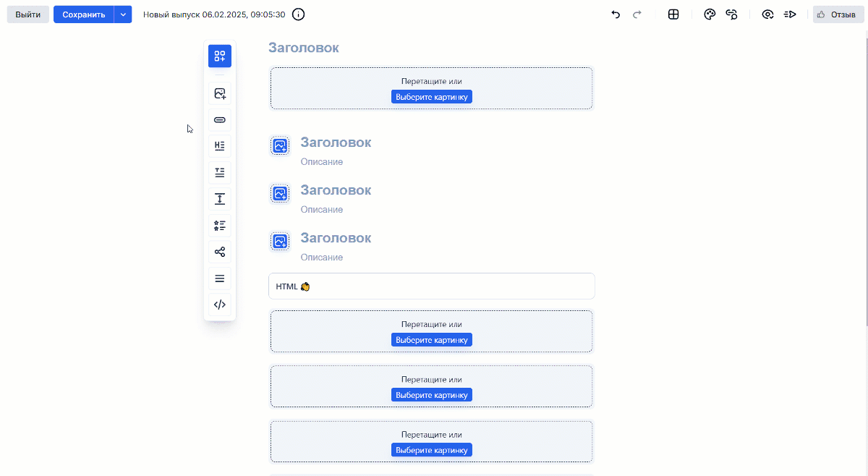Select the button block tool

click(220, 119)
